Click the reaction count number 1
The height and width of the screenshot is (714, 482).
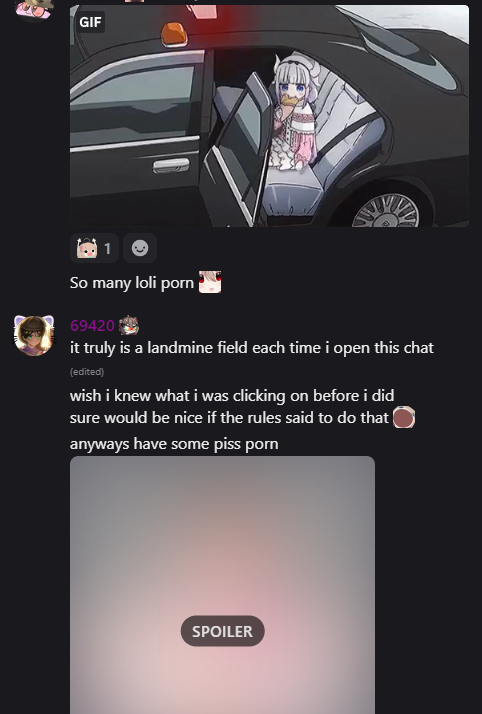107,249
